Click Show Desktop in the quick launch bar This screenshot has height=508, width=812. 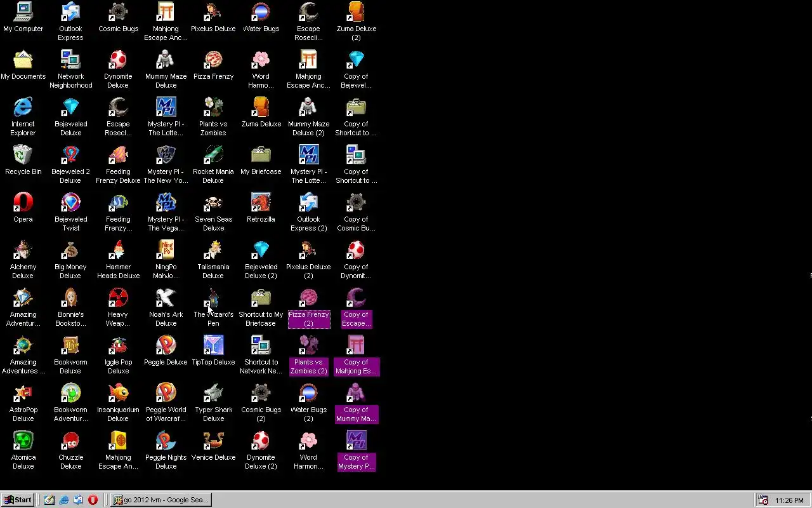coord(49,500)
